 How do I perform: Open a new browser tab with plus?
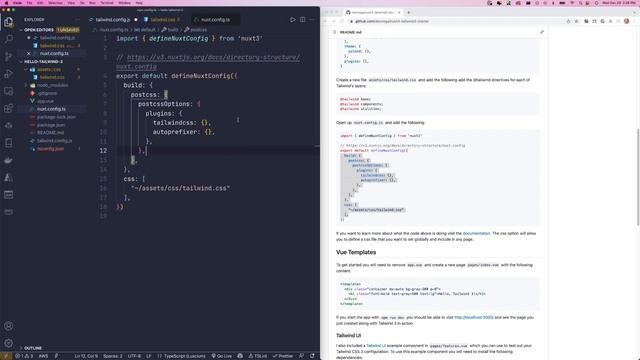click(x=409, y=12)
